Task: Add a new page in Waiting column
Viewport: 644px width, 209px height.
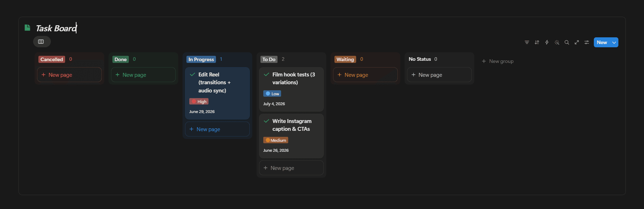Action: click(365, 75)
